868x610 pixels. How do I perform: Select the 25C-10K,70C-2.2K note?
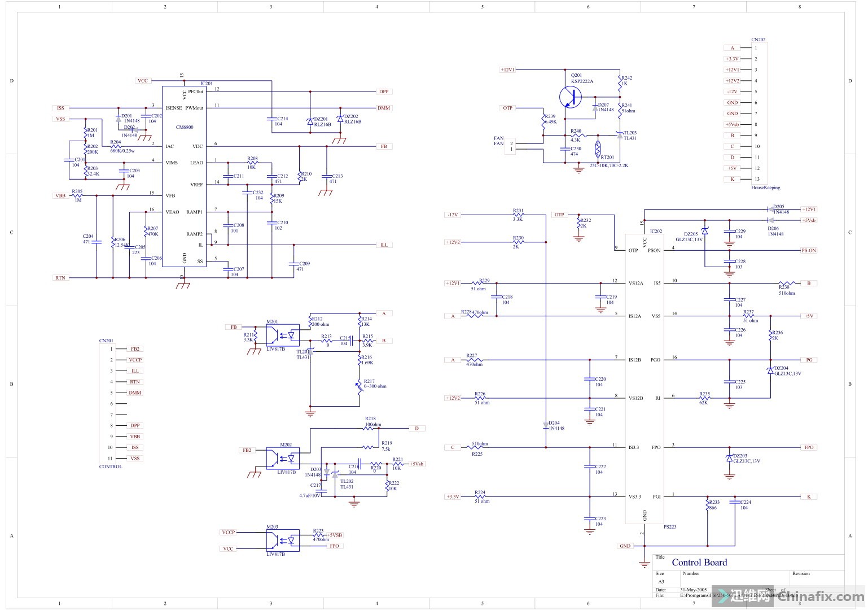tap(608, 165)
